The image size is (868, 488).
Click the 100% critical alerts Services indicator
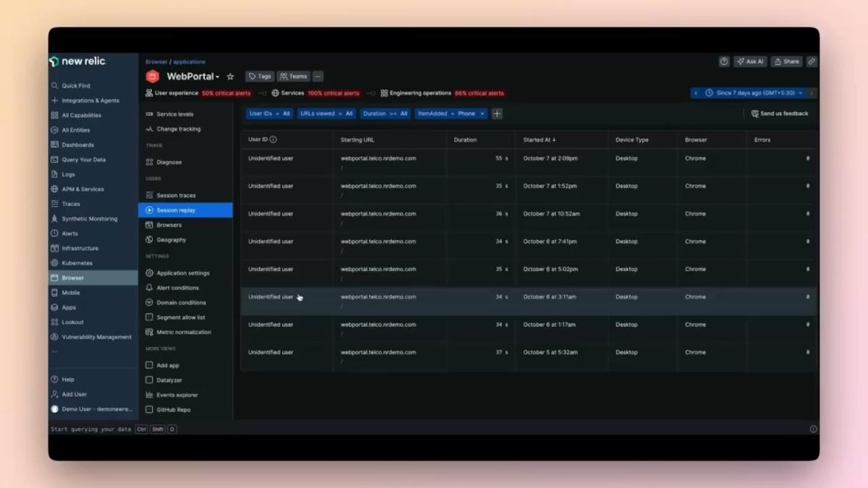(333, 93)
